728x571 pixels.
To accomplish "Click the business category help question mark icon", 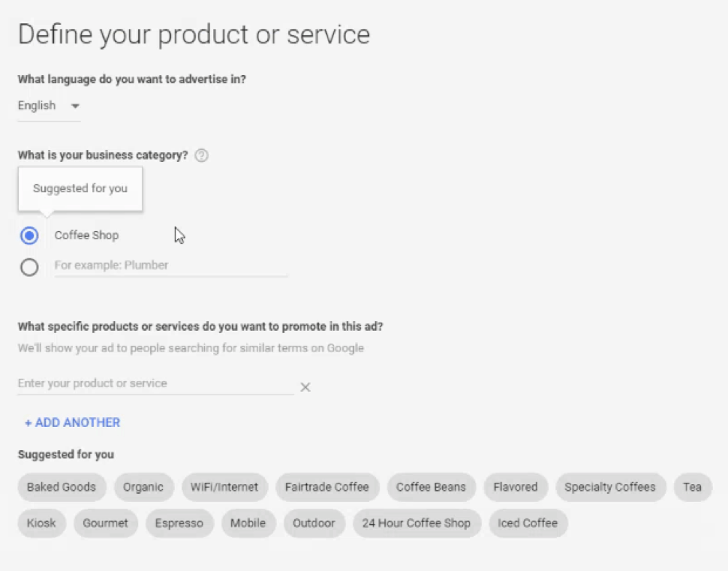I will [201, 156].
